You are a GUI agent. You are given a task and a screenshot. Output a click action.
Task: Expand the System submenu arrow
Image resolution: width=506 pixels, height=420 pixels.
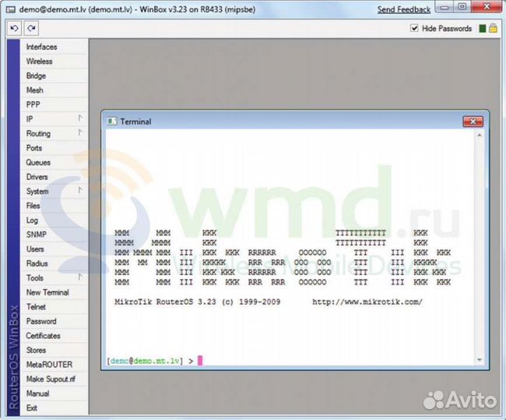tap(80, 191)
